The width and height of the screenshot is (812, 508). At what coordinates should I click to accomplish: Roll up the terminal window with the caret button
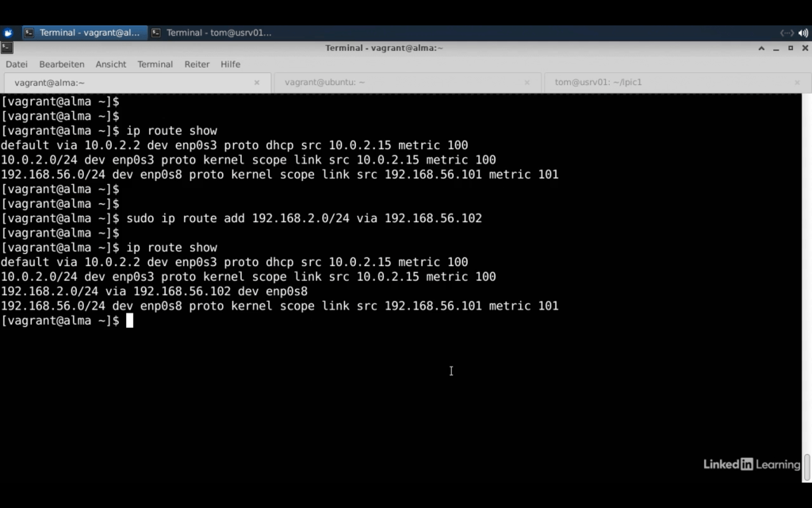tap(761, 48)
